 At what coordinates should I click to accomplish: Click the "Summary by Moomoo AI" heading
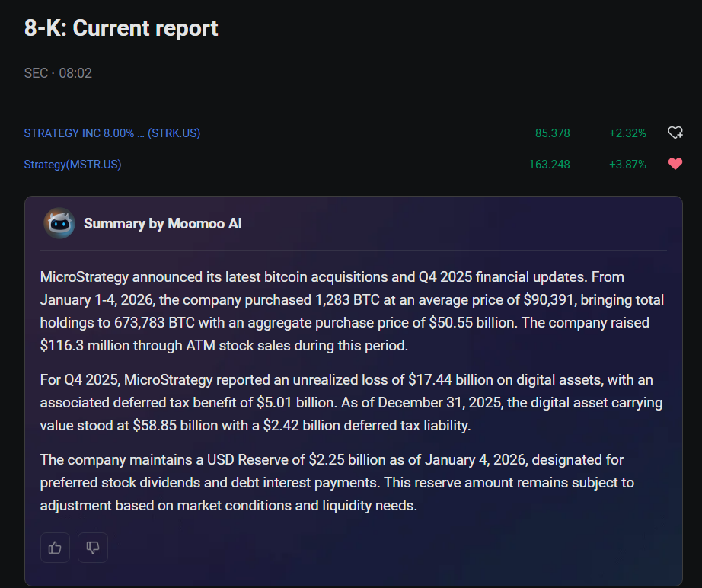tap(162, 223)
